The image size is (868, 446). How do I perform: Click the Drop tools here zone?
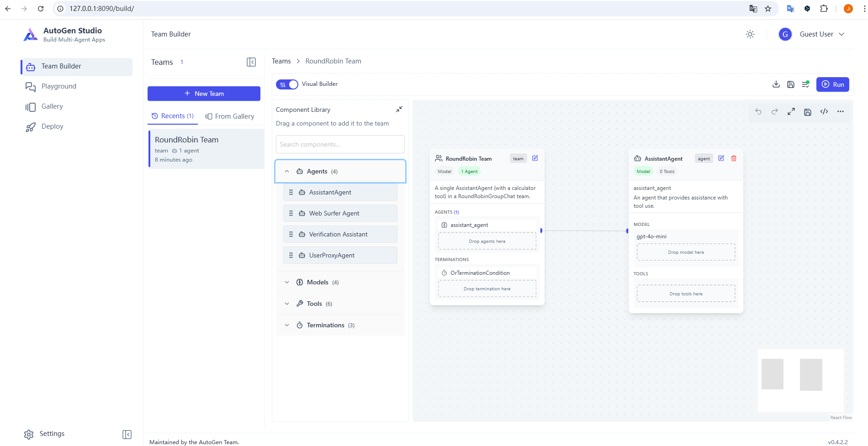point(686,294)
